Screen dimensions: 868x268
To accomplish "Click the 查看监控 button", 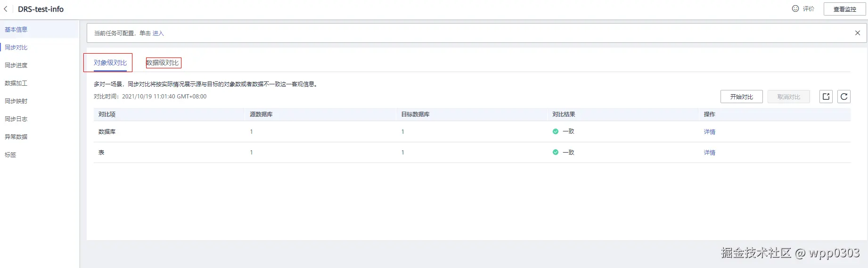I will pyautogui.click(x=844, y=9).
